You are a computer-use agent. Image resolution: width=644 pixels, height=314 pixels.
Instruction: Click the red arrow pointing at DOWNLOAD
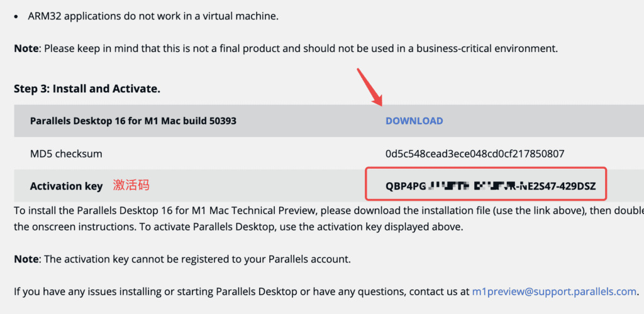(x=370, y=86)
